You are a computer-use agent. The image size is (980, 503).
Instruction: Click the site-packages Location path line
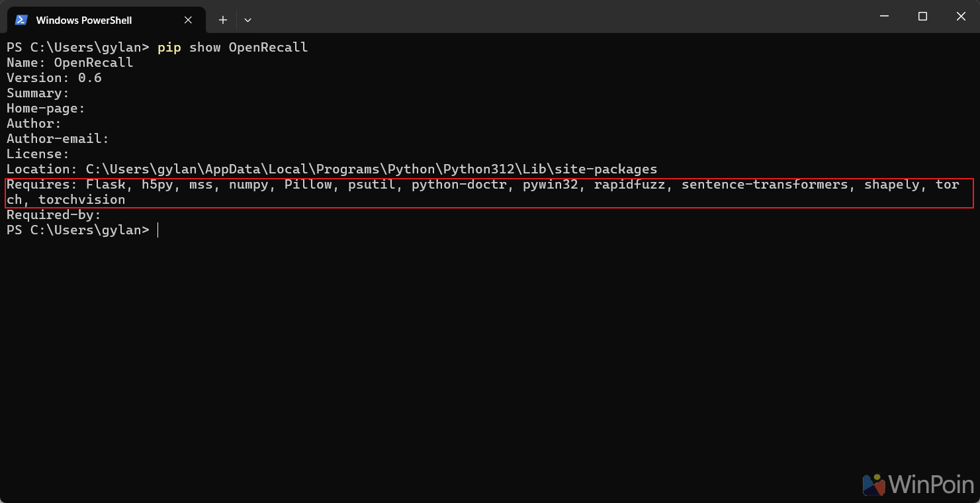coord(332,169)
